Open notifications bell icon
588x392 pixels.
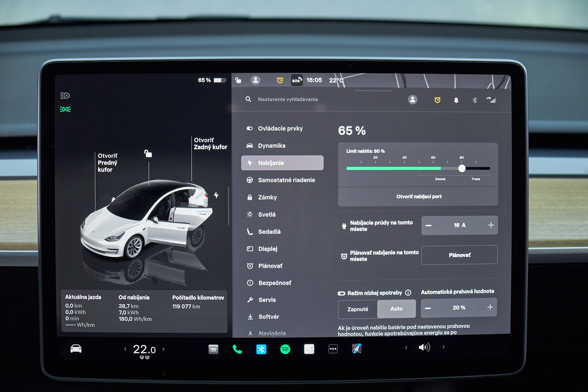456,100
